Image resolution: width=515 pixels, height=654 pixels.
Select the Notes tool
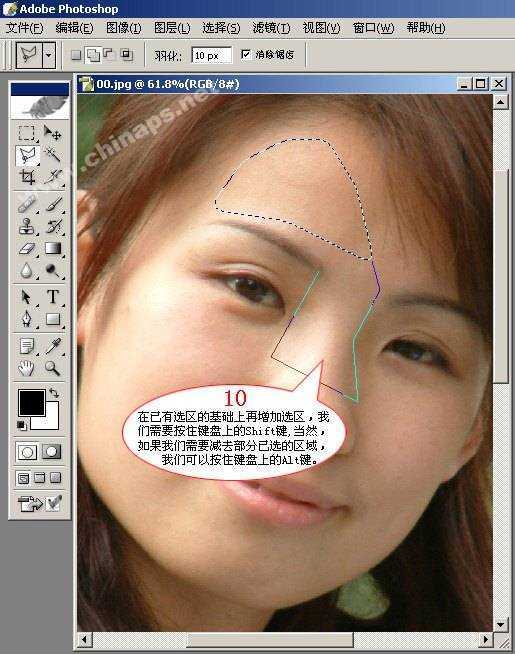(27, 346)
